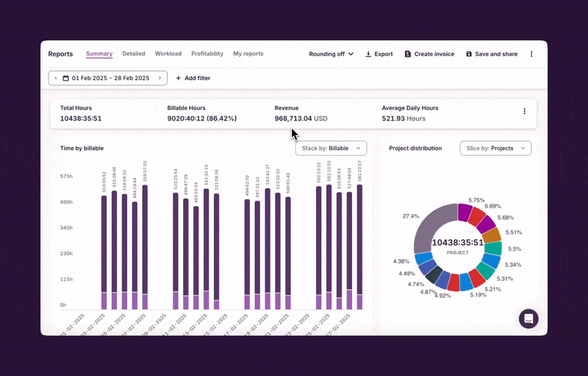Go to previous date range with left arrow

point(56,78)
